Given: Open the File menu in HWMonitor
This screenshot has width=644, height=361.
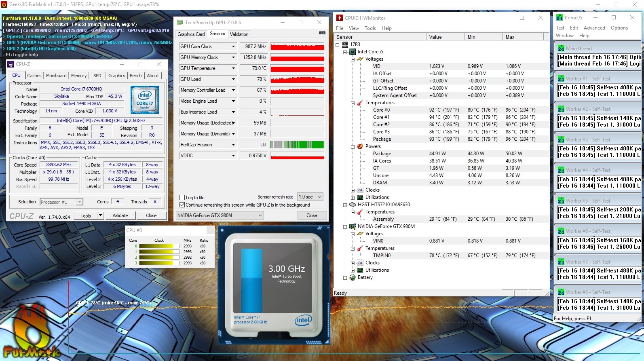Looking at the screenshot, I should coord(340,28).
